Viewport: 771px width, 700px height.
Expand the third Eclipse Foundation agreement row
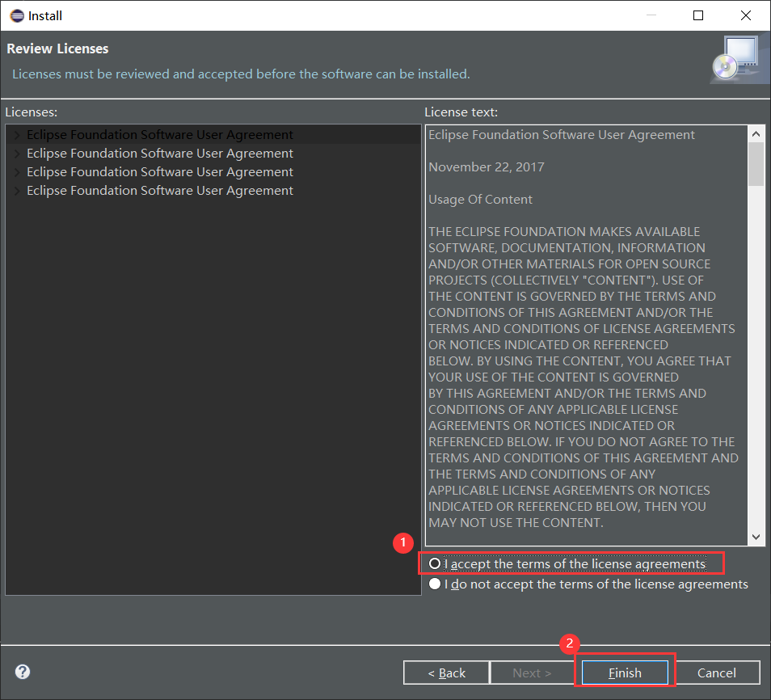[17, 172]
